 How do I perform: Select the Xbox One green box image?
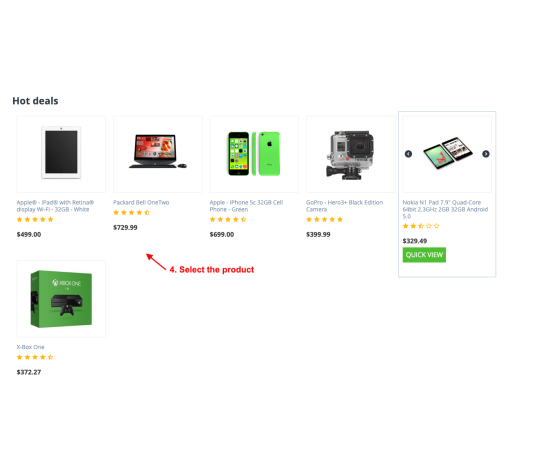click(61, 299)
